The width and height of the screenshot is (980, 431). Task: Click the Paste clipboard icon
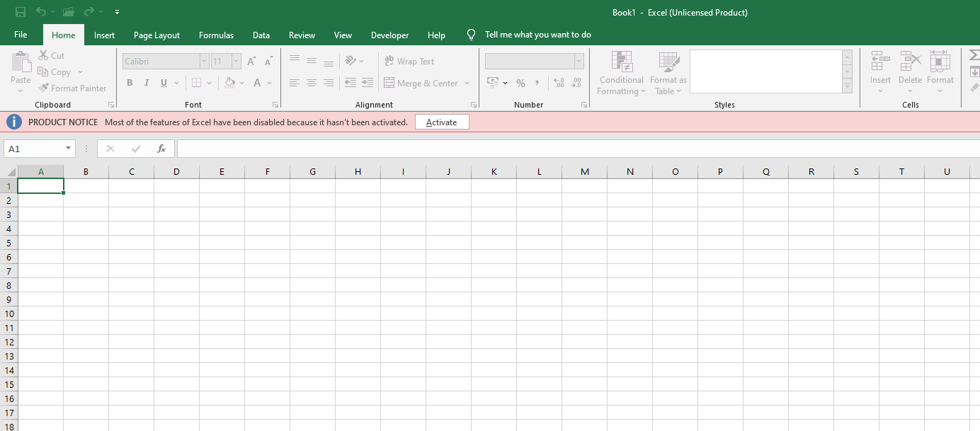(x=21, y=62)
